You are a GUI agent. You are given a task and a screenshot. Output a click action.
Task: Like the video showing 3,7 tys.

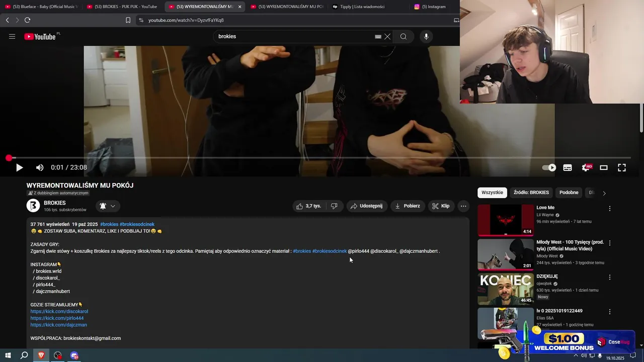point(308,206)
